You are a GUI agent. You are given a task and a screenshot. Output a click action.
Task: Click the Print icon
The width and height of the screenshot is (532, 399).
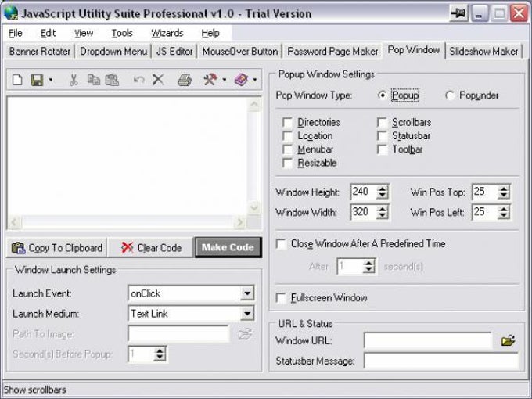tap(184, 80)
